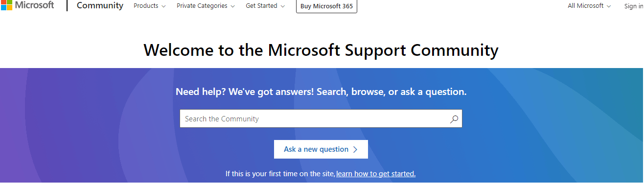The image size is (644, 186).
Task: Expand the chevron next to Get Started
Action: [282, 6]
